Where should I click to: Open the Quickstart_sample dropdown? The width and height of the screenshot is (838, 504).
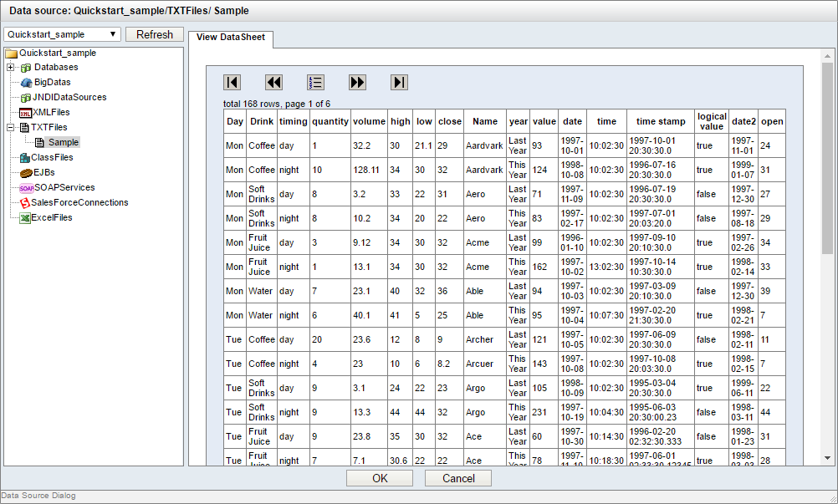click(63, 34)
